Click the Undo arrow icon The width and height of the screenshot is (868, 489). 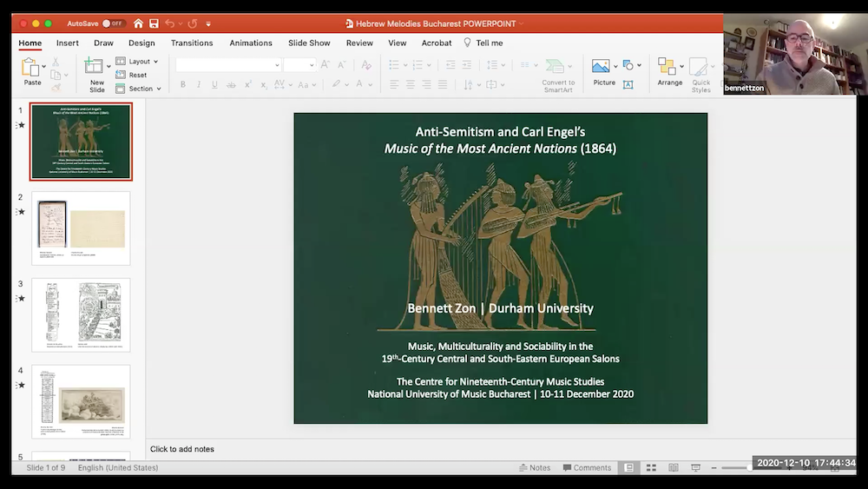(169, 23)
